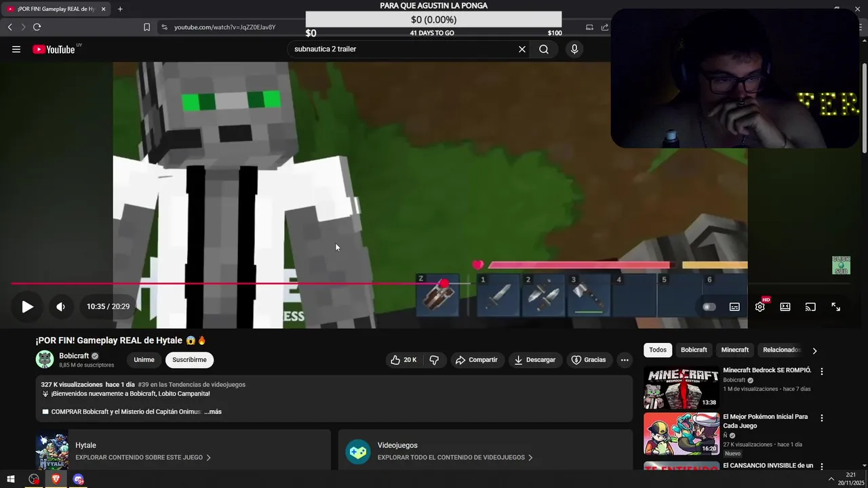
Task: Open the Minecraft Bedrock SE ROMPIÓ thumbnail
Action: 682,388
